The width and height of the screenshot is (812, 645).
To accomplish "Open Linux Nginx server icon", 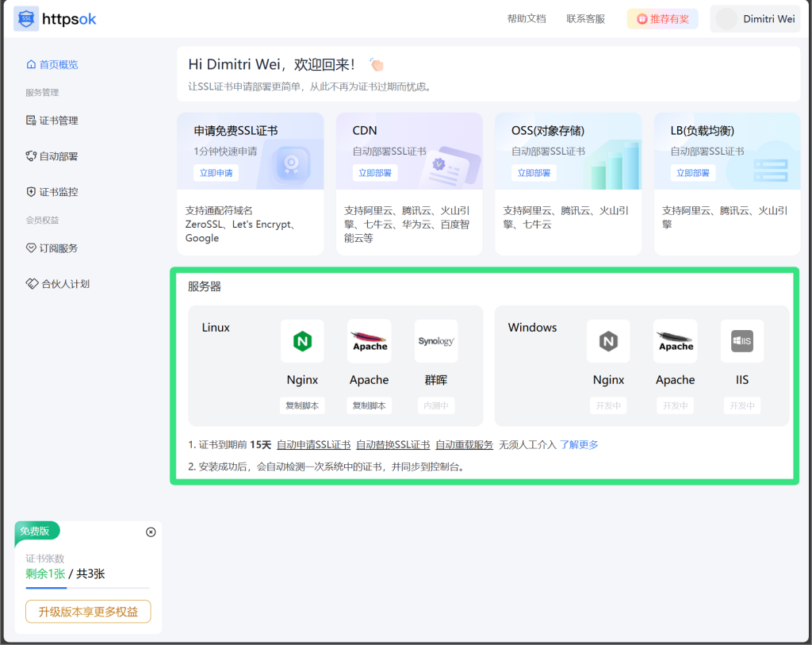I will point(302,341).
